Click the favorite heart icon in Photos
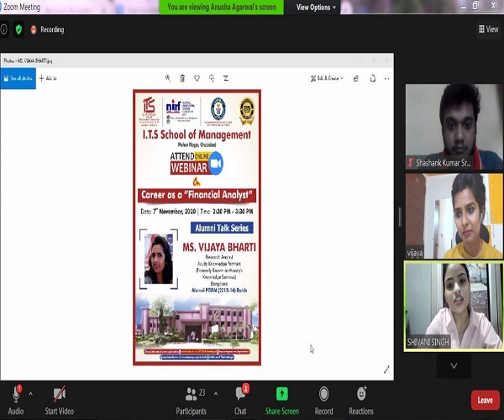This screenshot has height=420, width=504. (197, 78)
